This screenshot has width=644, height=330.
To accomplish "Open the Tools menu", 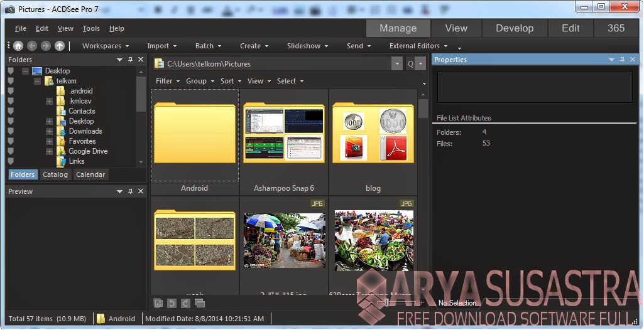I will pos(91,28).
